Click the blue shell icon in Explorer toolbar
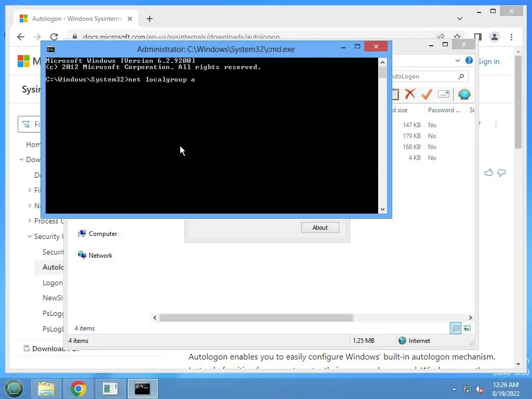This screenshot has width=532, height=399. point(464,94)
